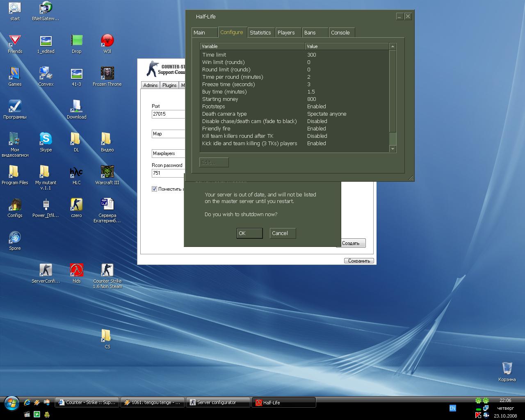Open the Admins tab in Server configurator
This screenshot has height=420, width=525.
click(150, 85)
